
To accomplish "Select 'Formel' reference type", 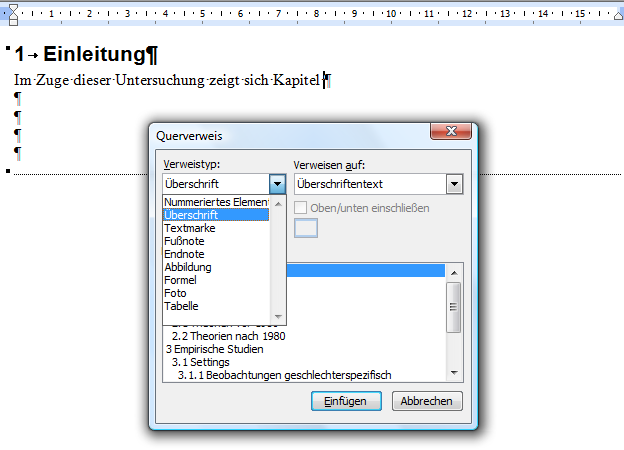I will (x=216, y=280).
